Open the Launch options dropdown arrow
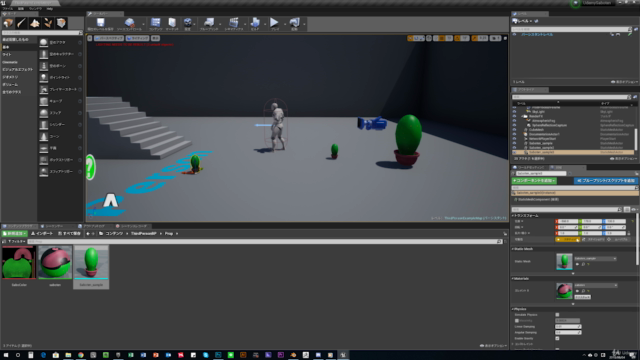This screenshot has height=360, width=640. [x=304, y=24]
